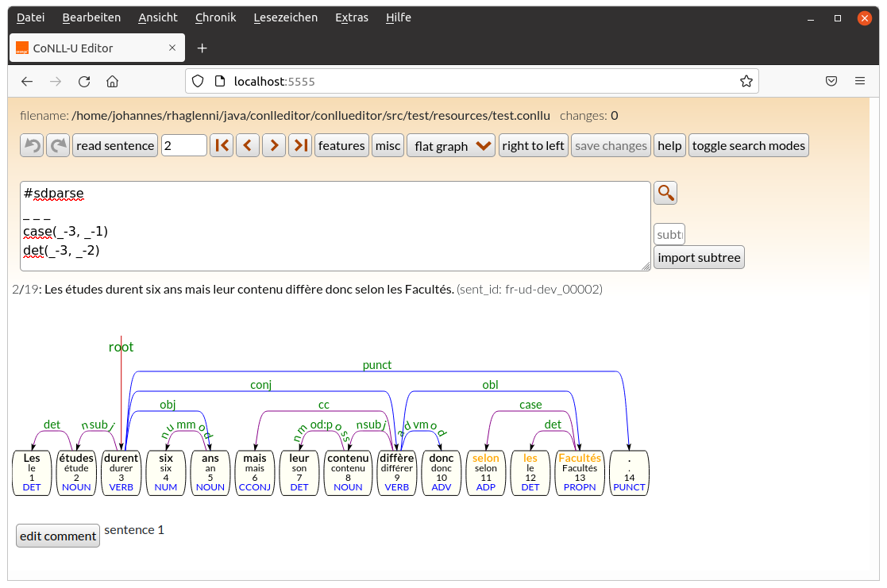This screenshot has height=588, width=887.
Task: View the tracking protection shield icon
Action: point(198,82)
